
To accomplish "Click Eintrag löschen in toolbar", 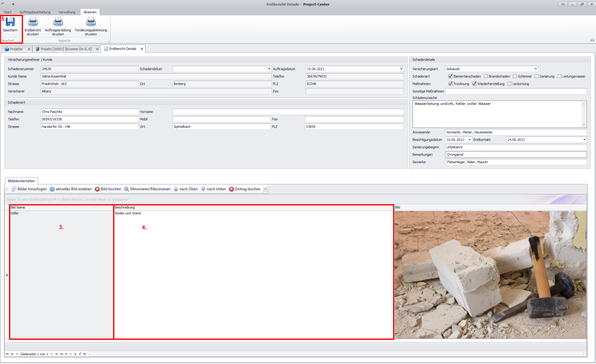I will click(245, 189).
